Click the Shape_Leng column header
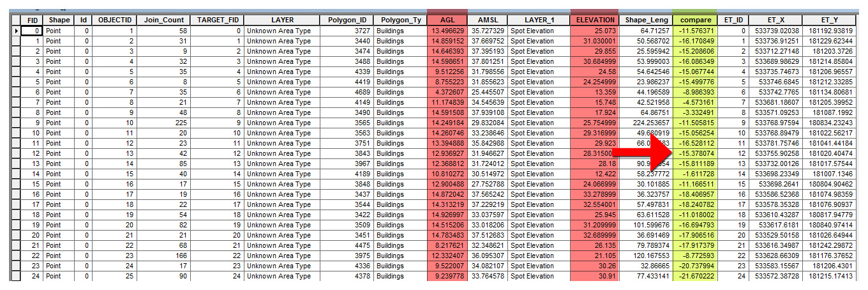 pos(645,20)
